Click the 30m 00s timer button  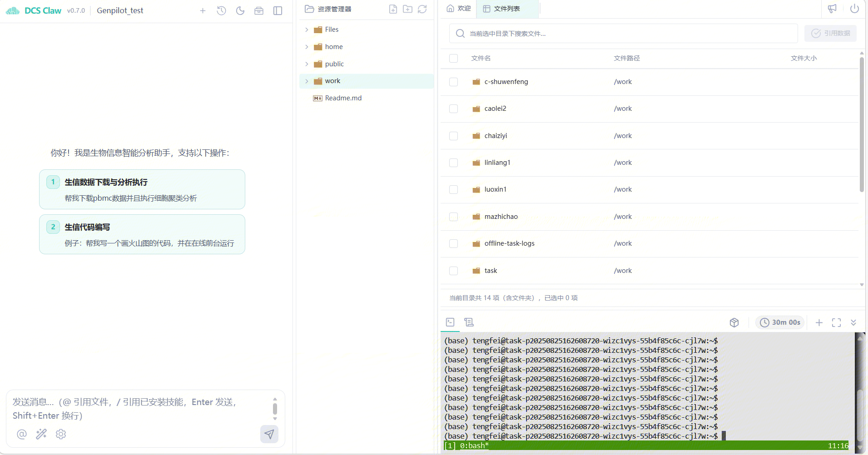coord(780,322)
